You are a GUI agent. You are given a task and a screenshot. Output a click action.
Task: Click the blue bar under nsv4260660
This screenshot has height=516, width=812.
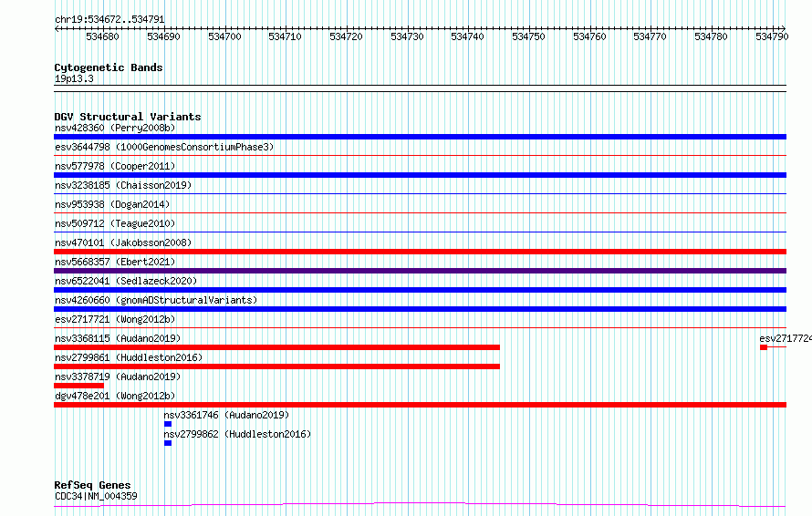tap(420, 309)
